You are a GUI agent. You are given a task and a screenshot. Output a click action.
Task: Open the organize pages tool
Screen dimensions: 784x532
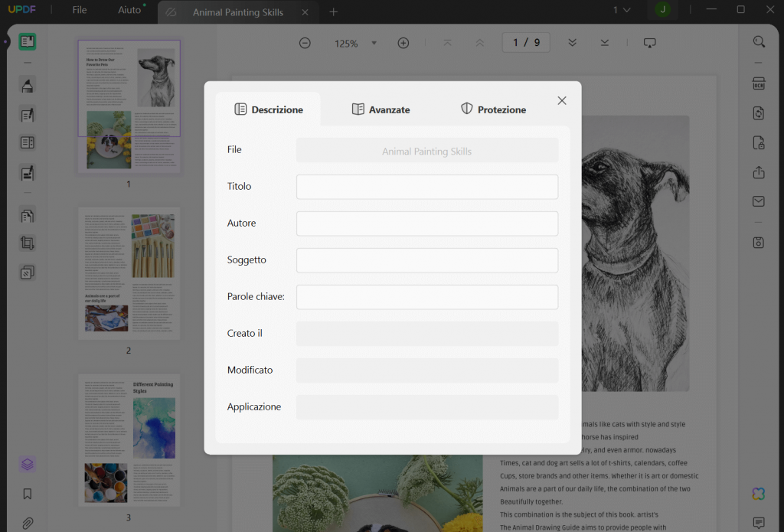pyautogui.click(x=28, y=215)
